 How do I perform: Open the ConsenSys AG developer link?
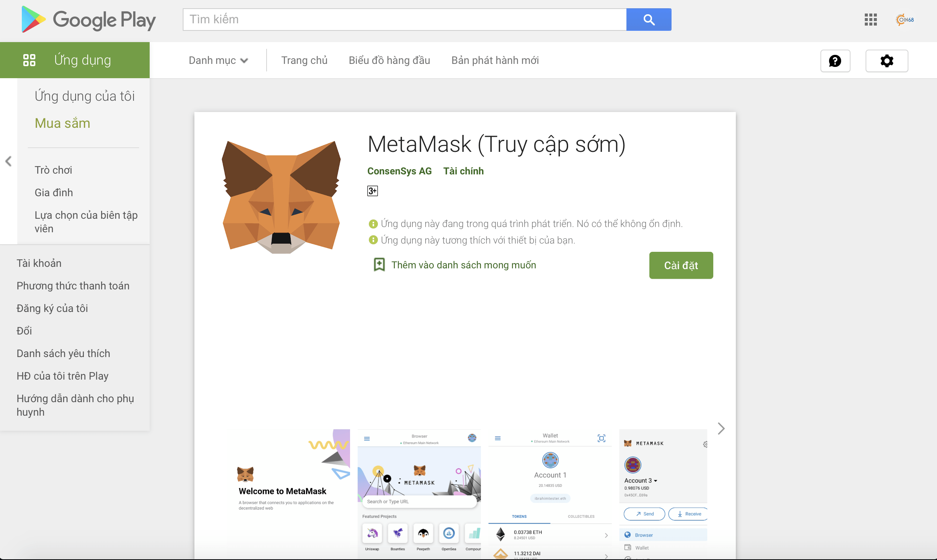pos(399,171)
